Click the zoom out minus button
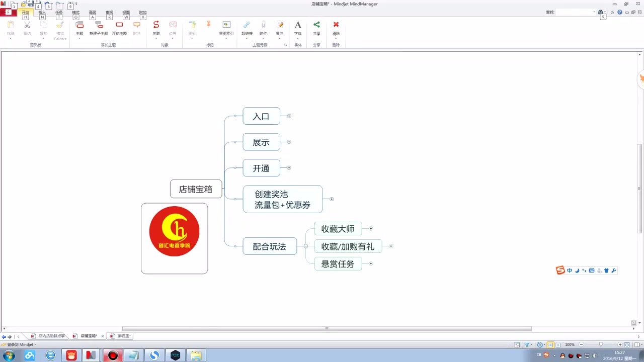 pyautogui.click(x=582, y=345)
